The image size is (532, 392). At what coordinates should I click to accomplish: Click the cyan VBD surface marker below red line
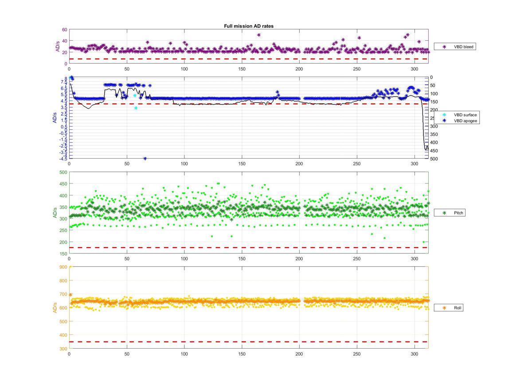click(136, 108)
